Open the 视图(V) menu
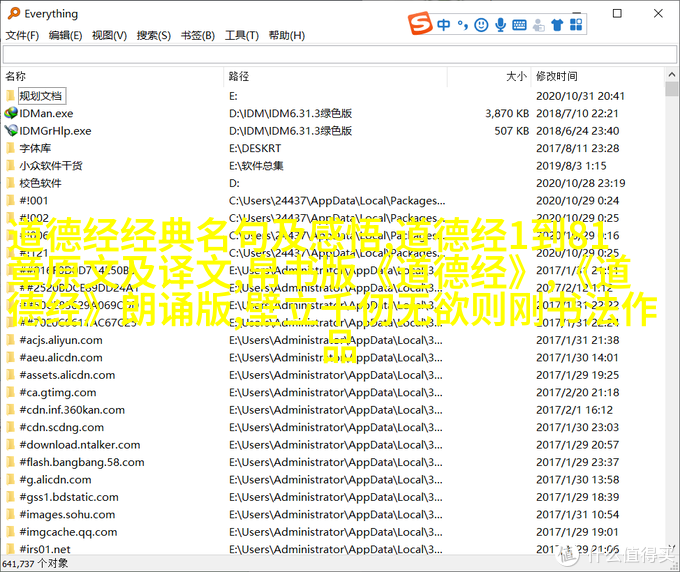The image size is (680, 572). click(109, 35)
